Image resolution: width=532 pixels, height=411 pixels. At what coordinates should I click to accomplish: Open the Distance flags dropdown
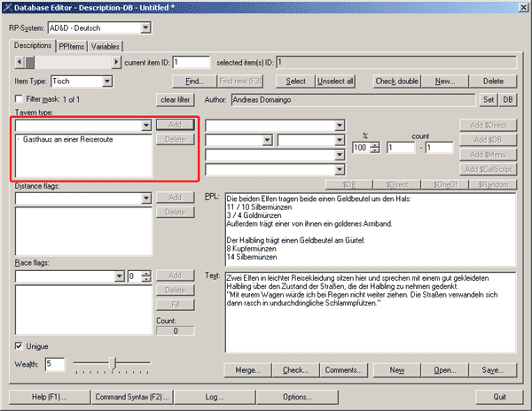click(146, 197)
